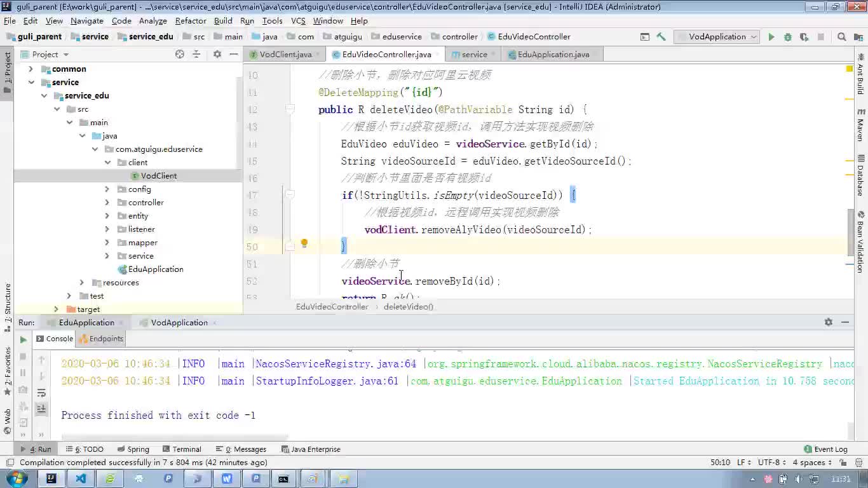The width and height of the screenshot is (868, 488).
Task: Click locate-in-project target icon in Project panel
Action: (180, 55)
